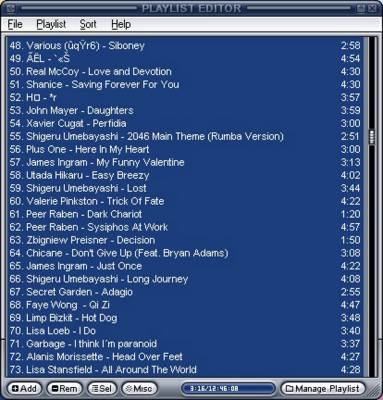This screenshot has width=383, height=400.
Task: Open the Help menu
Action: (121, 24)
